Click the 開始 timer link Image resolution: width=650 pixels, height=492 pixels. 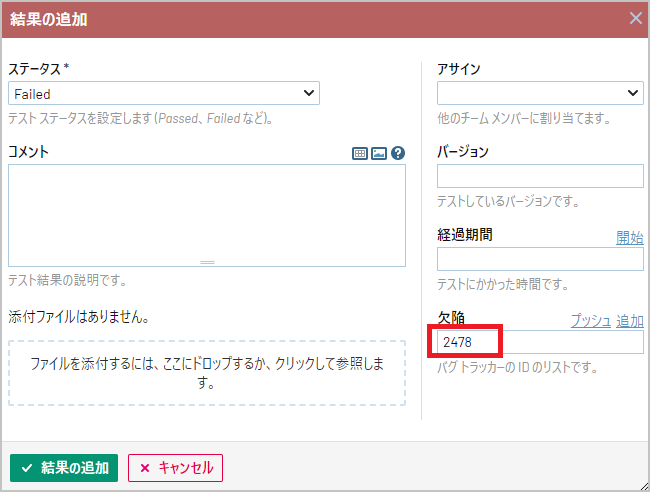(x=630, y=238)
